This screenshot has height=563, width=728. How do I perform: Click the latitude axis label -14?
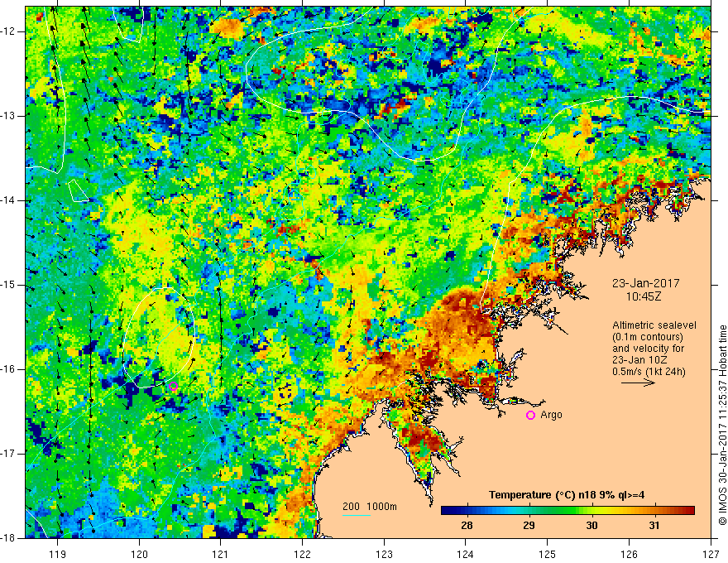(8, 200)
